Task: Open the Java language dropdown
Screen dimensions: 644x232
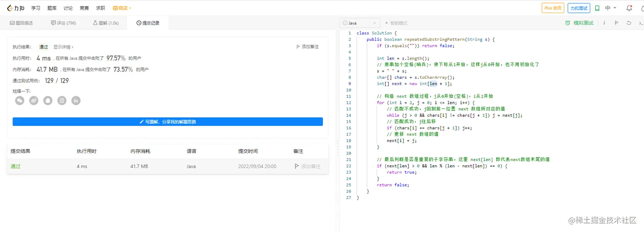Action: [359, 23]
